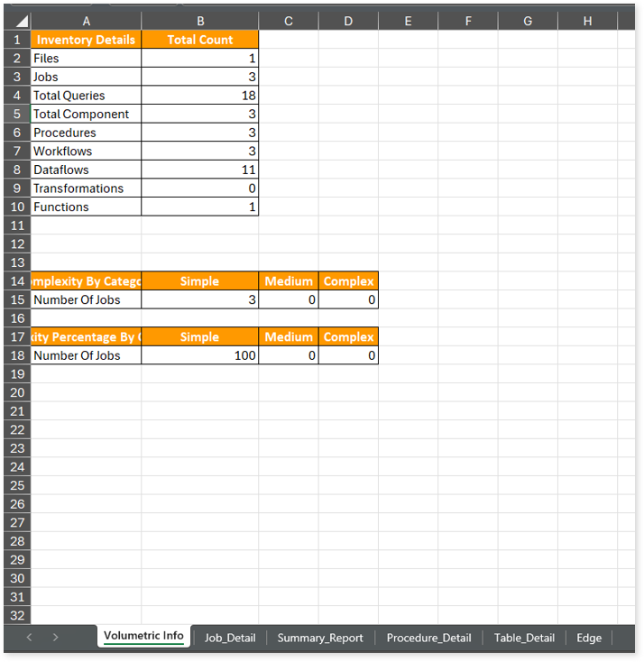Image resolution: width=644 pixels, height=662 pixels.
Task: Select row 1 header
Action: (x=16, y=40)
